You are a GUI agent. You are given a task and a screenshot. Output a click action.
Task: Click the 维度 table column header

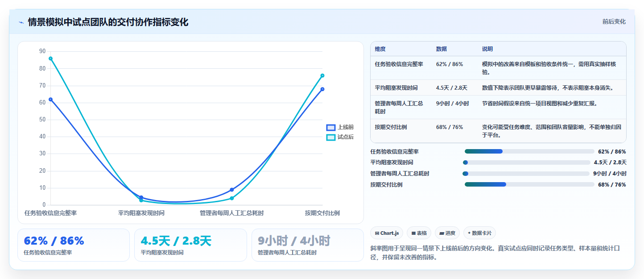coord(380,49)
